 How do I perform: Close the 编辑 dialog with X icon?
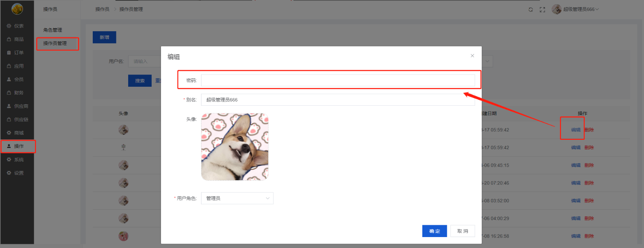pyautogui.click(x=472, y=56)
